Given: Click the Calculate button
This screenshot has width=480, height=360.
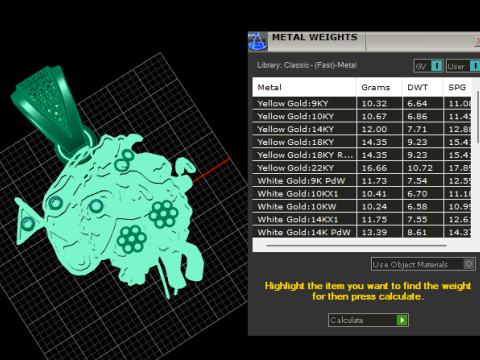Looking at the screenshot, I should pyautogui.click(x=368, y=320).
